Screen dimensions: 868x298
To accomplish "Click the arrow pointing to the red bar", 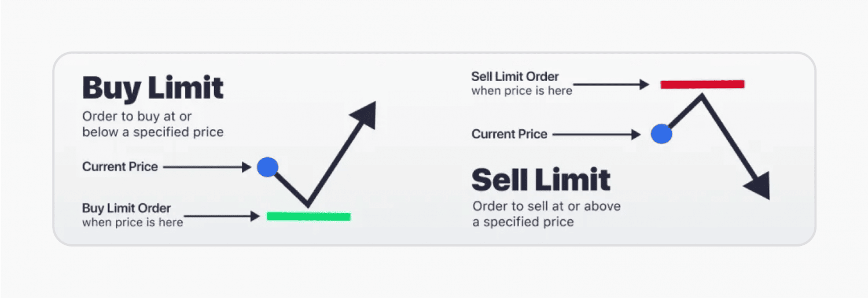I will pos(611,84).
